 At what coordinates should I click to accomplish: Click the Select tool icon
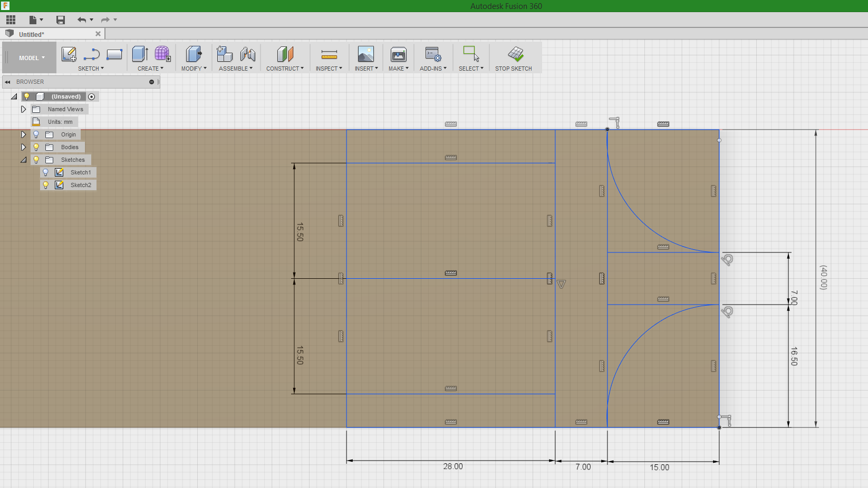(x=471, y=54)
